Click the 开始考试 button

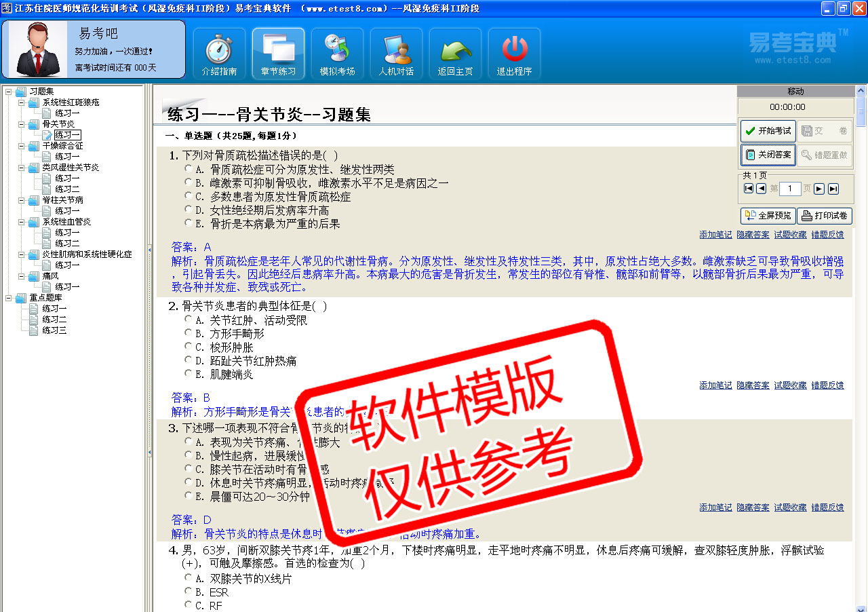pos(768,131)
